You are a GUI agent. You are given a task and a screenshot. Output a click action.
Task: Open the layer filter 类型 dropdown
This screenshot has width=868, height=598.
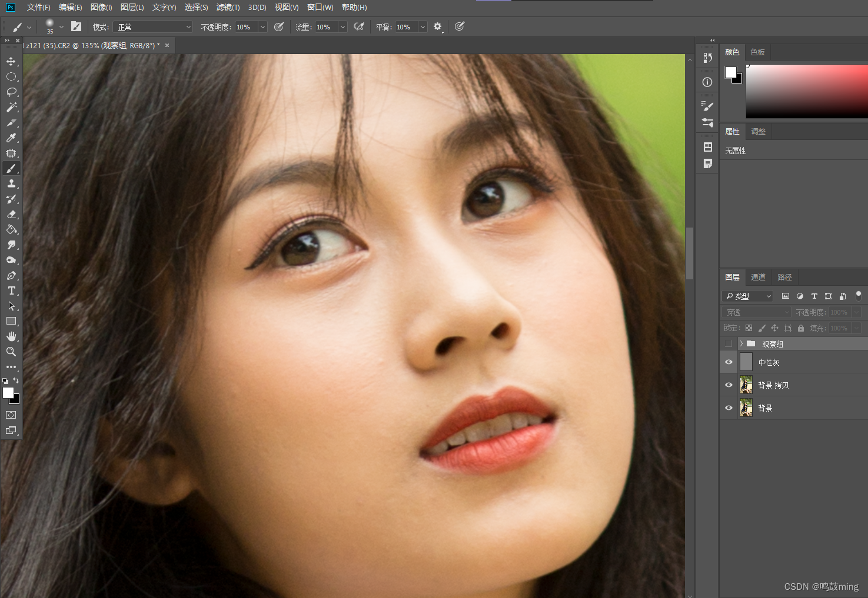click(747, 296)
